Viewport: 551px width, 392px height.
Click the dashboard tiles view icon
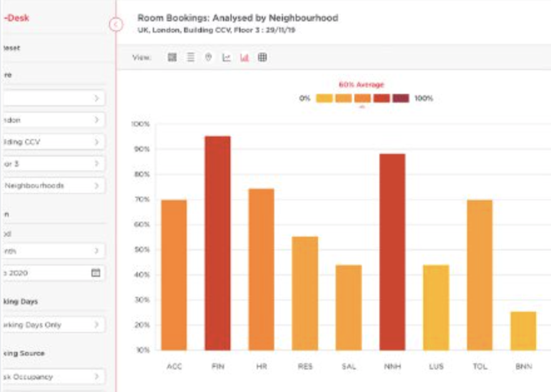pyautogui.click(x=173, y=58)
